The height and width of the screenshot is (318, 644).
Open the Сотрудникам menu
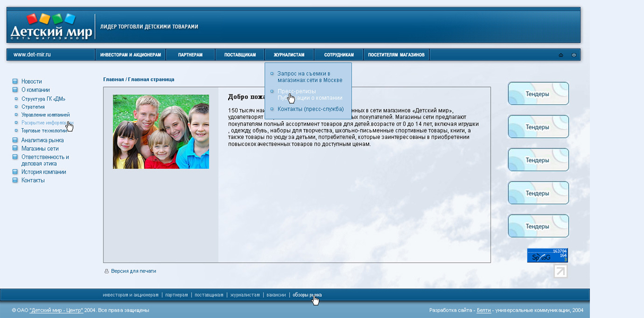[x=338, y=55]
